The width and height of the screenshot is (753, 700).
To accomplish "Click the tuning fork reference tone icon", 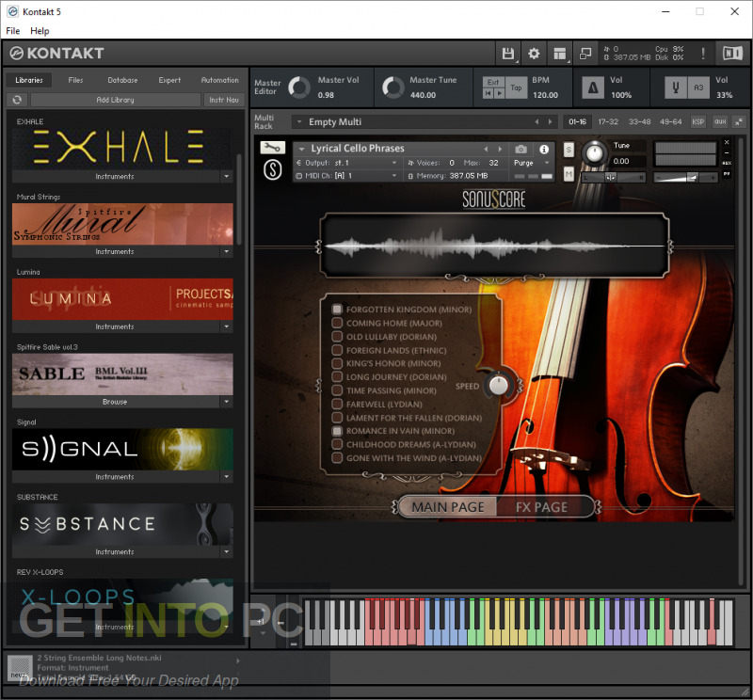I will click(675, 87).
